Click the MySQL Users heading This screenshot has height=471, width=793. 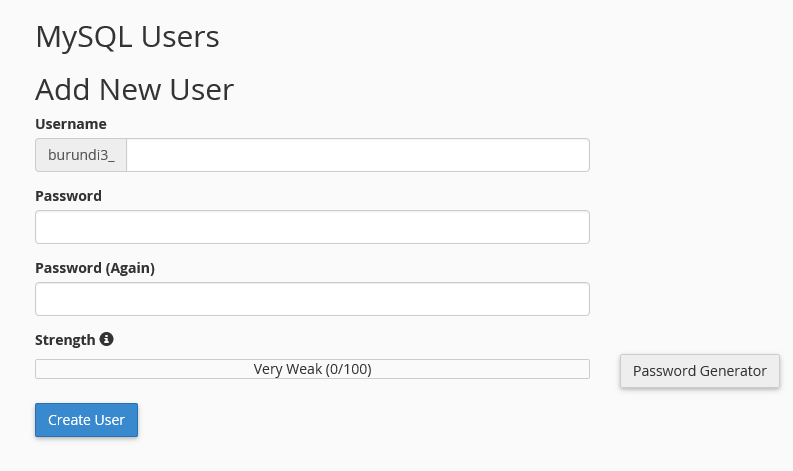click(x=127, y=38)
